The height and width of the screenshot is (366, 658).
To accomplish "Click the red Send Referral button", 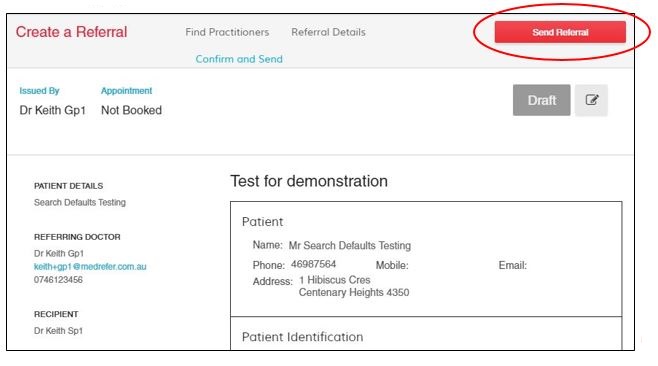I will point(560,32).
